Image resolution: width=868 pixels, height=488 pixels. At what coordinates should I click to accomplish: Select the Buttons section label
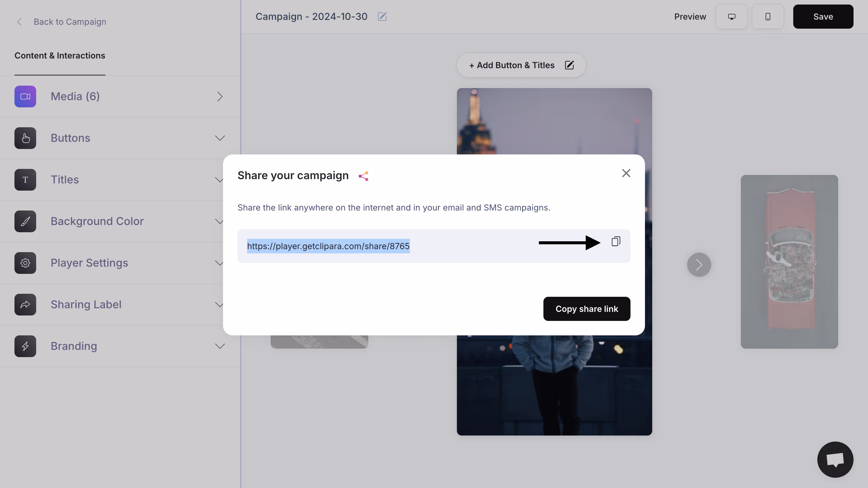(x=71, y=138)
